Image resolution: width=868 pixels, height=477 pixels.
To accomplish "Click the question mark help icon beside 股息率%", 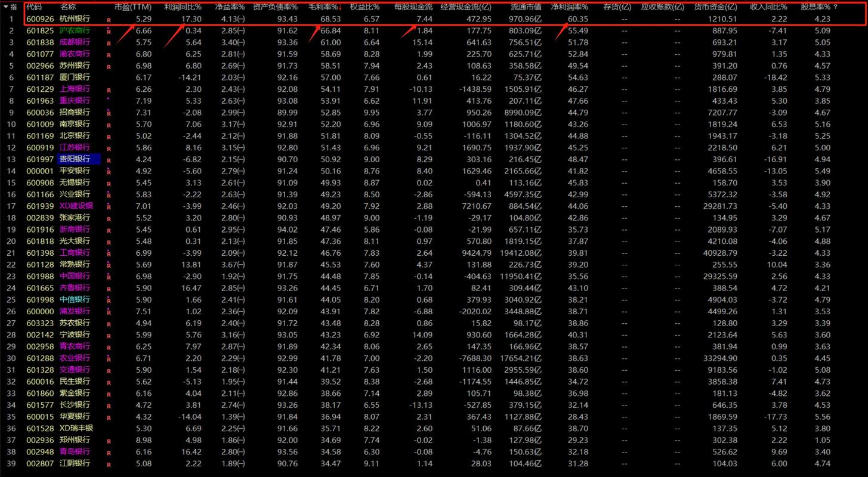I will (x=835, y=7).
